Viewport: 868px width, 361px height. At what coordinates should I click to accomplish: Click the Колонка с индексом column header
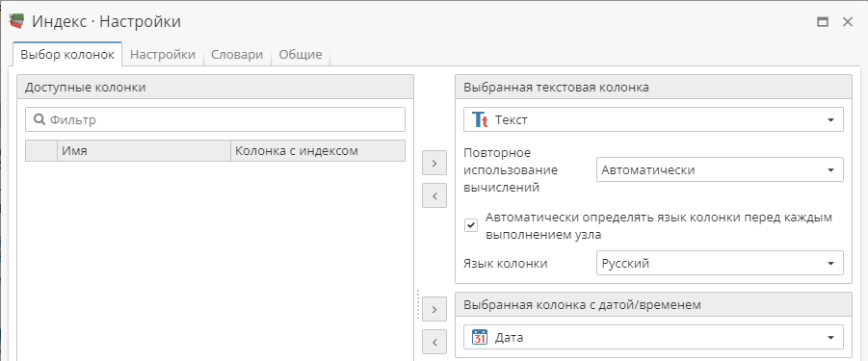318,150
